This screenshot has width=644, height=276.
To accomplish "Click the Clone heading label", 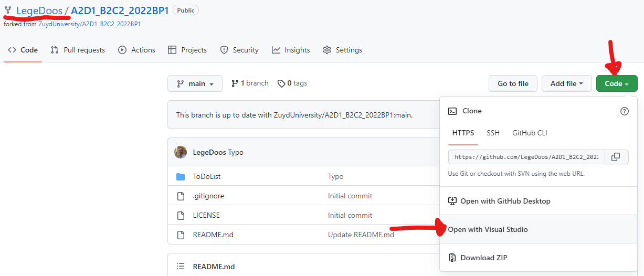I will pos(472,111).
